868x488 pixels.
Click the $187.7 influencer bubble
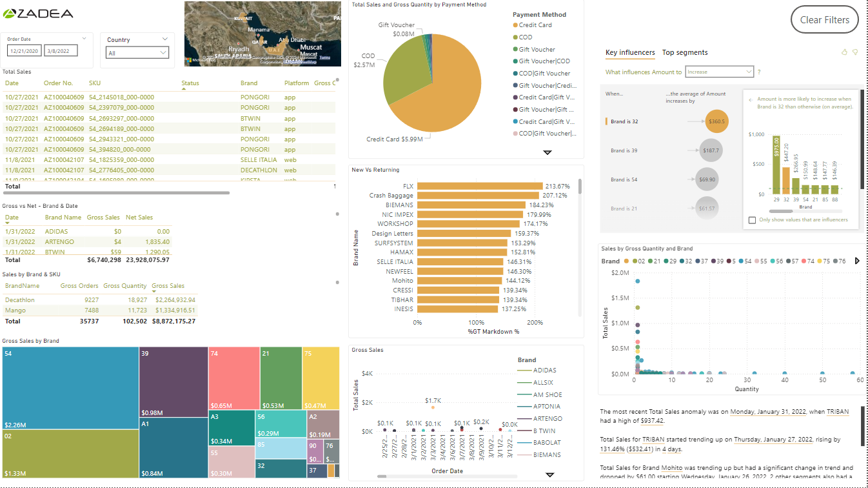[x=711, y=150]
